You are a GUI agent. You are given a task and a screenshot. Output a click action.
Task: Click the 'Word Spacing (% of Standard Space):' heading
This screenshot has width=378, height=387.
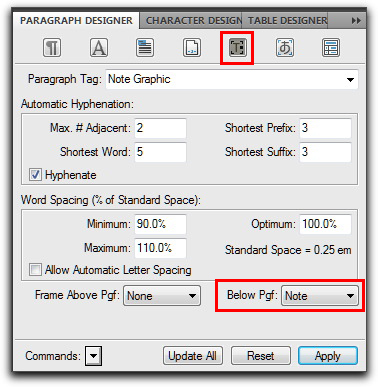click(111, 200)
